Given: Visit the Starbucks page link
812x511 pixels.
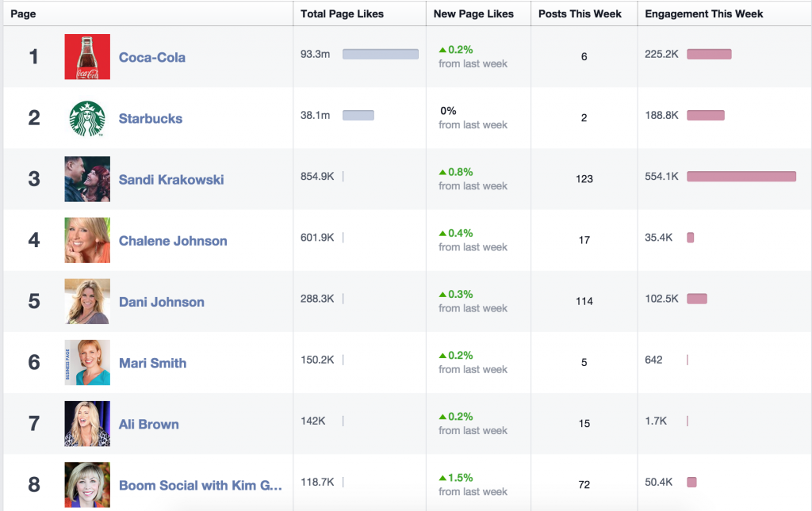Looking at the screenshot, I should click(150, 118).
